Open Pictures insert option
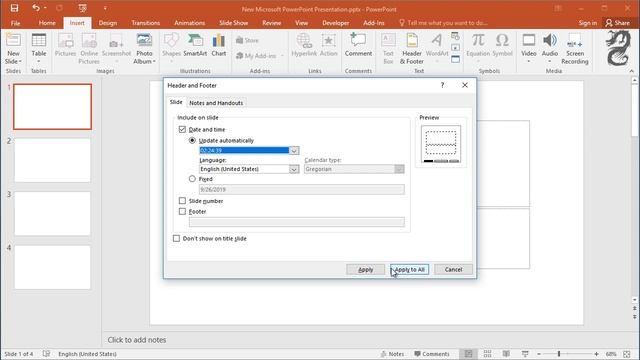The image size is (640, 360). tap(65, 45)
